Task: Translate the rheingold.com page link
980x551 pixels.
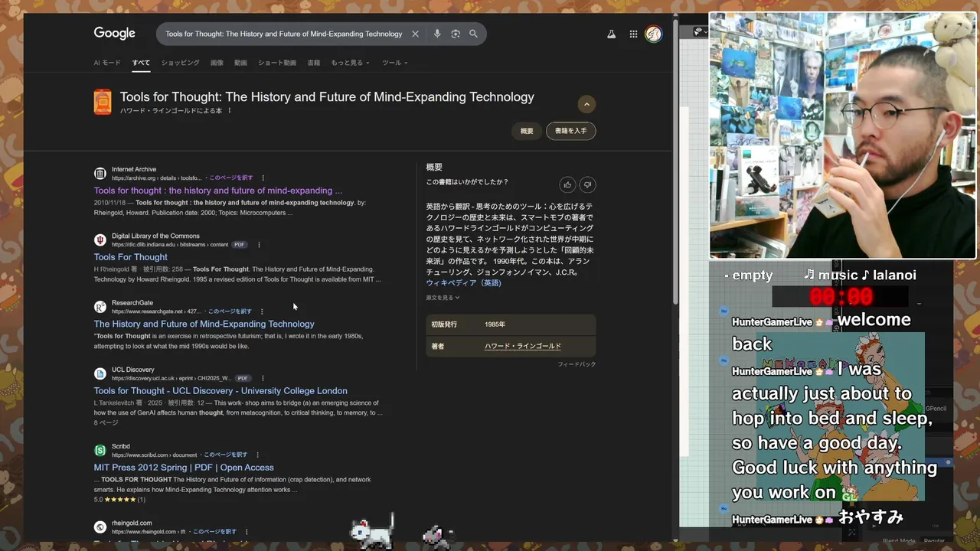Action: tap(214, 531)
